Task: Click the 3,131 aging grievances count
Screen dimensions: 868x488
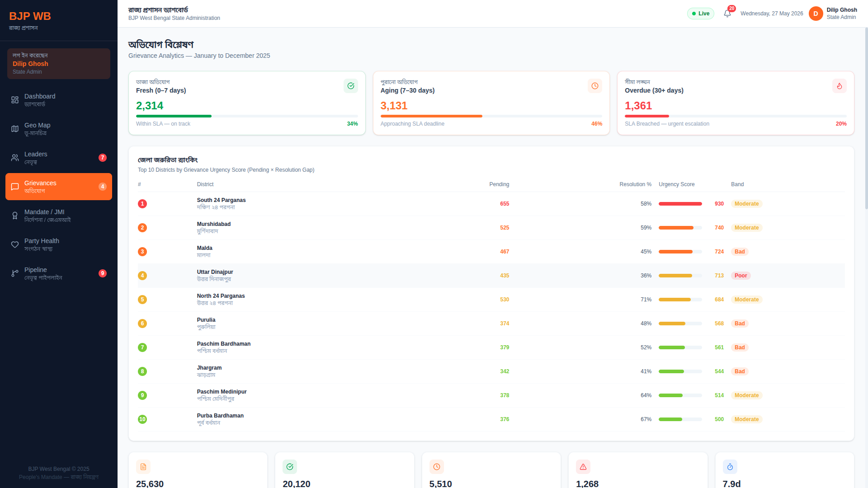Action: pos(394,106)
